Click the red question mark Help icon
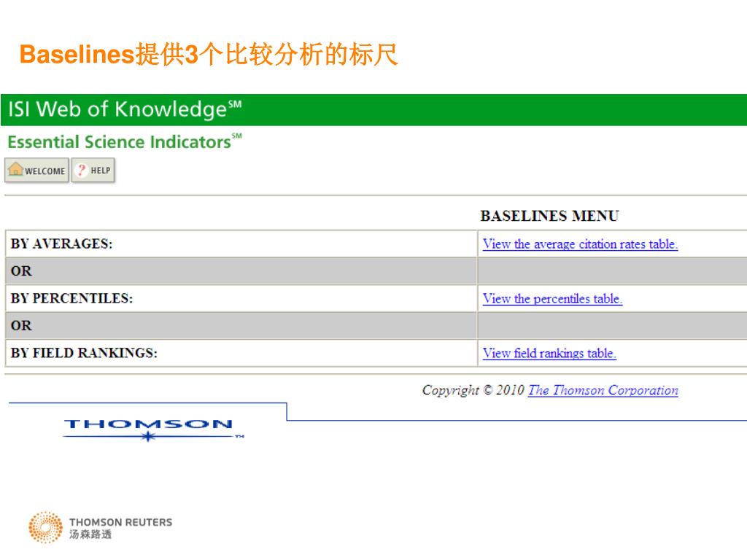This screenshot has width=747, height=560. [82, 171]
